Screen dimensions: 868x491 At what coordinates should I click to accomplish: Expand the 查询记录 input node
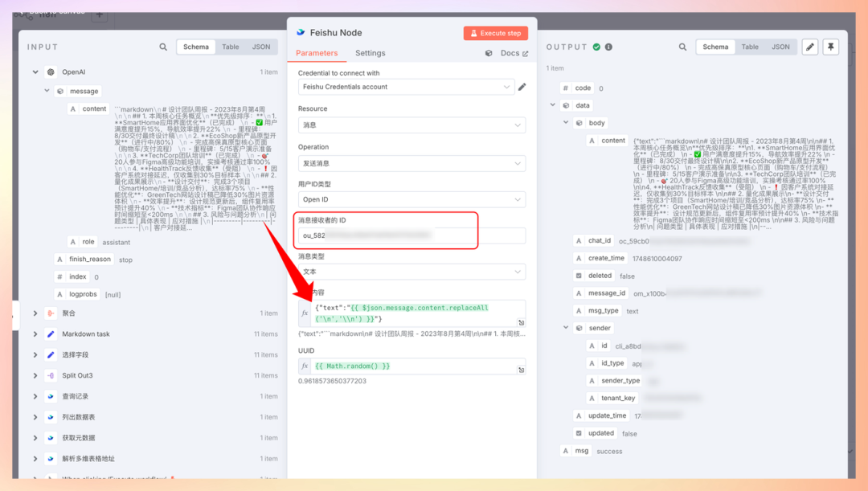[35, 396]
